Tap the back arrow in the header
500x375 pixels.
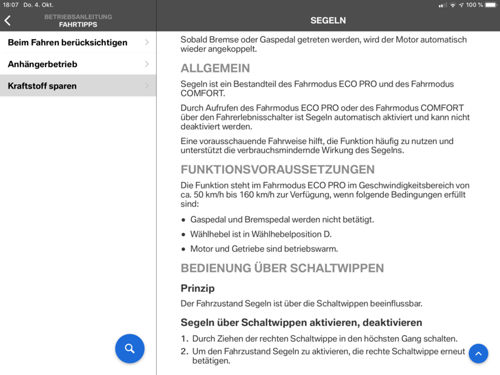coord(8,21)
